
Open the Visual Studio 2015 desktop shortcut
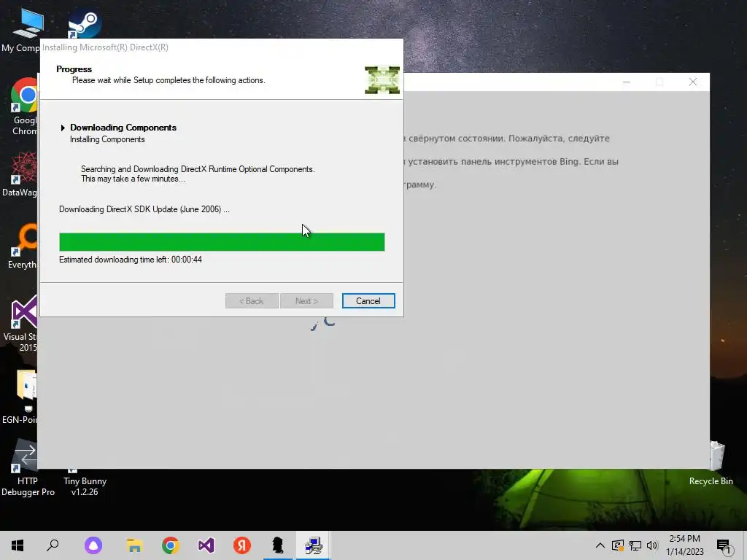23,323
